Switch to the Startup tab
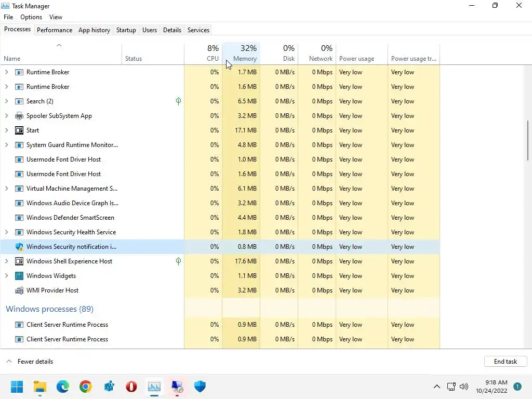 coord(126,30)
